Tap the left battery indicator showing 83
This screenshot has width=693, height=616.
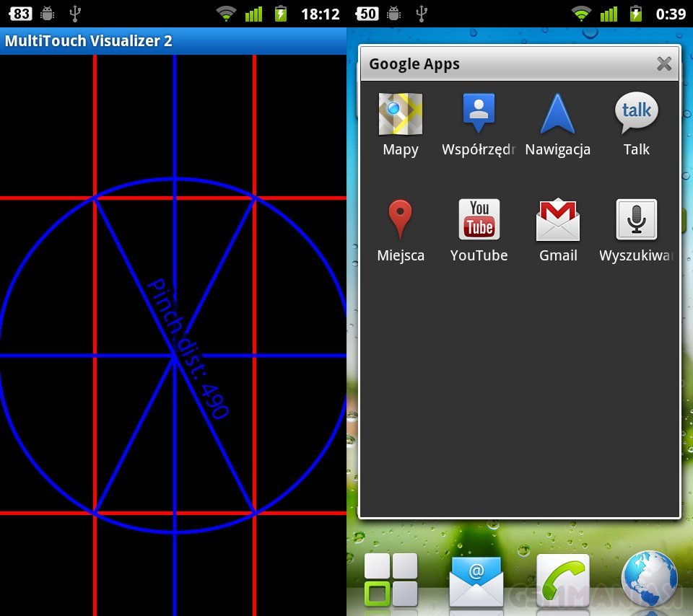click(x=20, y=13)
